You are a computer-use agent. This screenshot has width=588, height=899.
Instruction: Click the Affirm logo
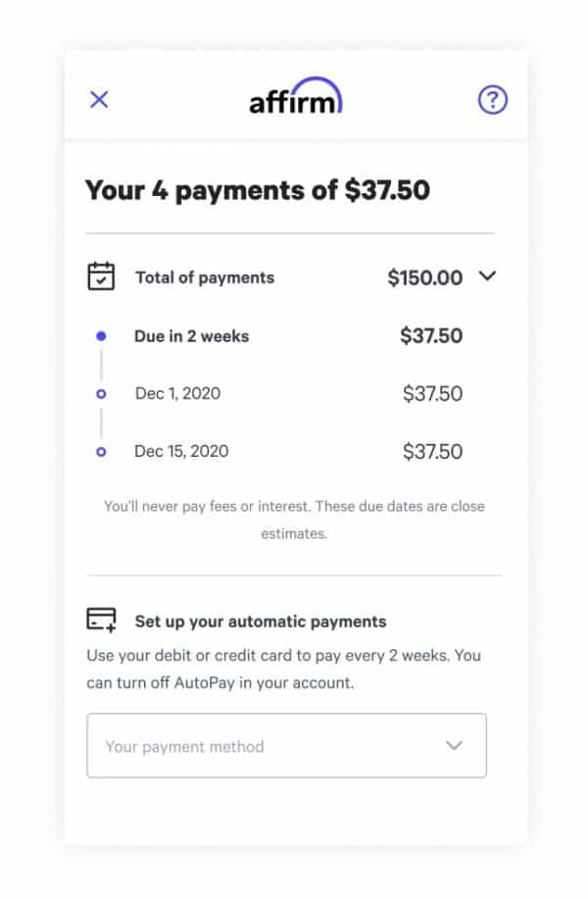(294, 98)
